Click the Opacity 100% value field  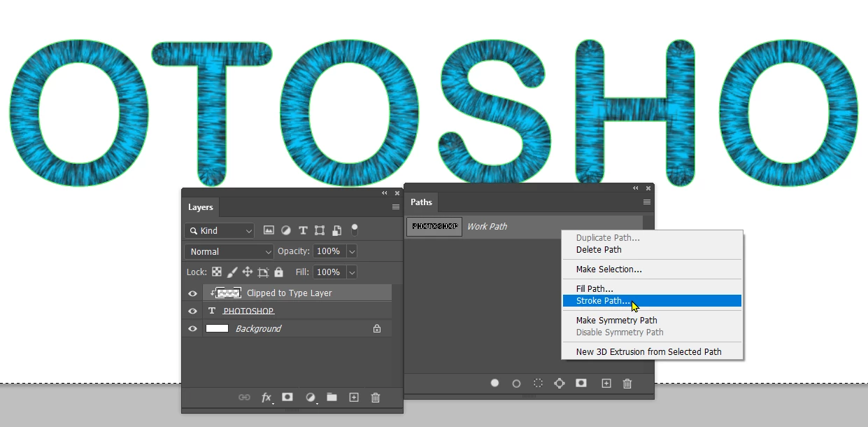click(x=329, y=251)
